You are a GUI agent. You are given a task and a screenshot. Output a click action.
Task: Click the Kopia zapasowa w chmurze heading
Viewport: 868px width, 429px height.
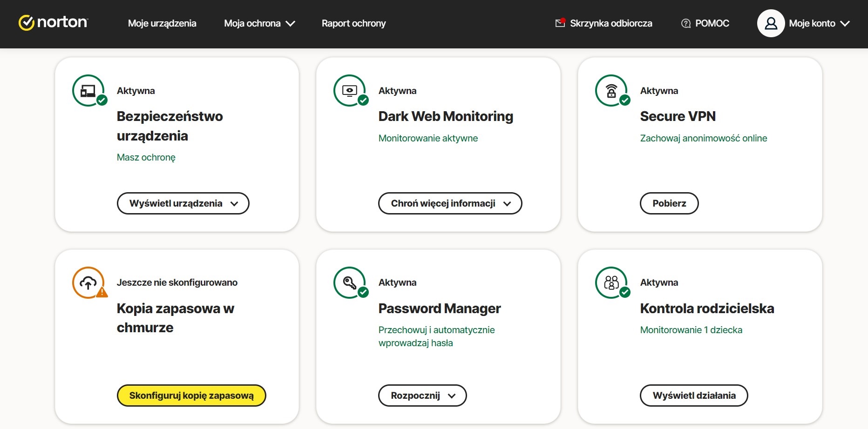point(175,318)
